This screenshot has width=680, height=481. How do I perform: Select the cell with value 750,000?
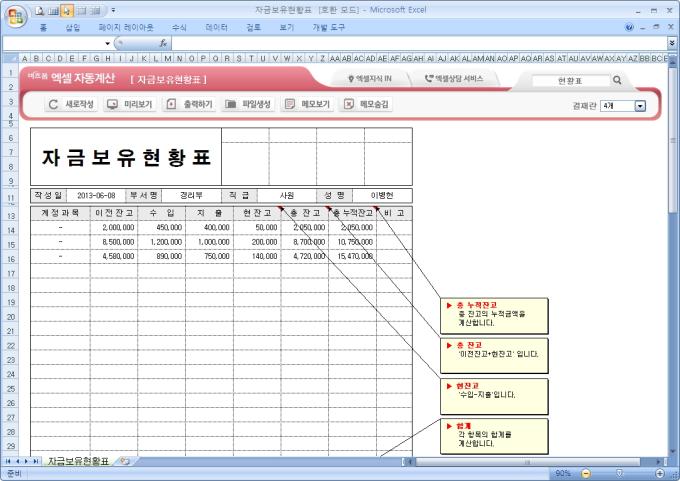coord(209,256)
